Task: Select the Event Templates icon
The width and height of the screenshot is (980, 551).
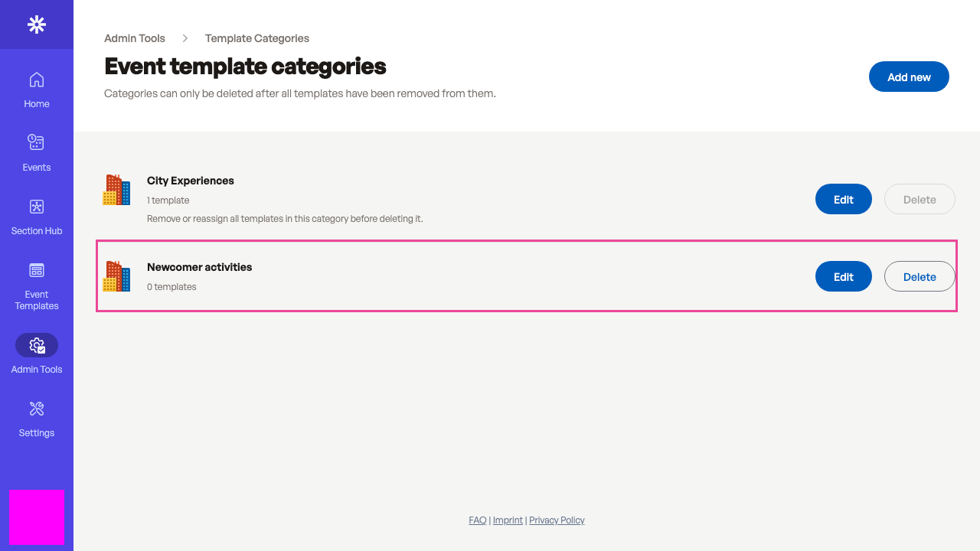Action: click(37, 270)
